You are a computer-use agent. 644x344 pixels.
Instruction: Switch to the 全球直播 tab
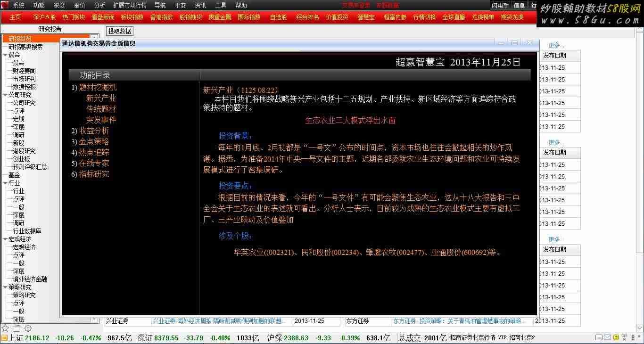coord(454,17)
